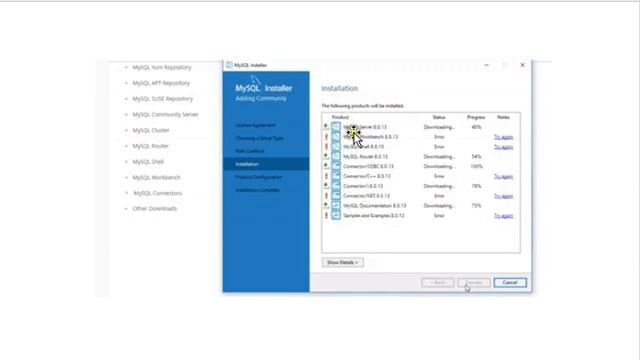The width and height of the screenshot is (640, 360).
Task: Click the Connector/C++ 8.0.13 product icon
Action: coord(336,176)
